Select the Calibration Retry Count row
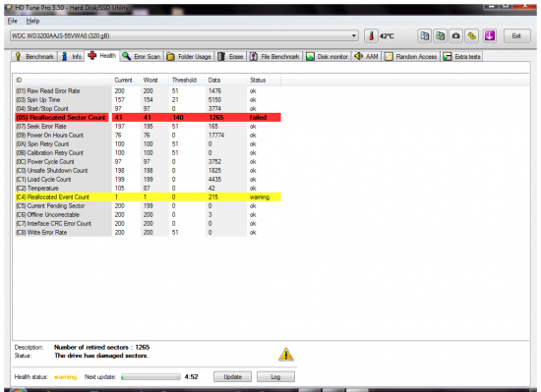The height and width of the screenshot is (392, 541). click(148, 153)
